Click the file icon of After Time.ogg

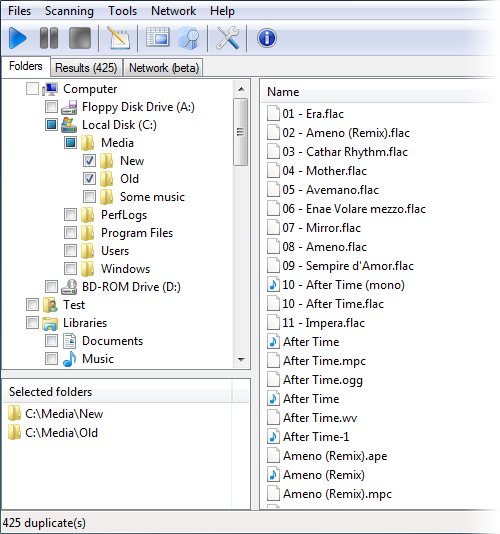click(274, 380)
